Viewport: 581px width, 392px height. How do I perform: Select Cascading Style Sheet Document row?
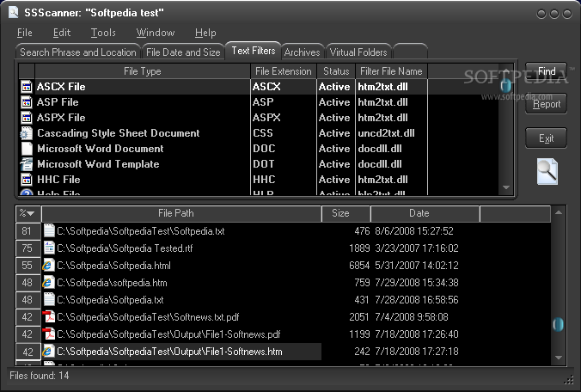pos(258,133)
